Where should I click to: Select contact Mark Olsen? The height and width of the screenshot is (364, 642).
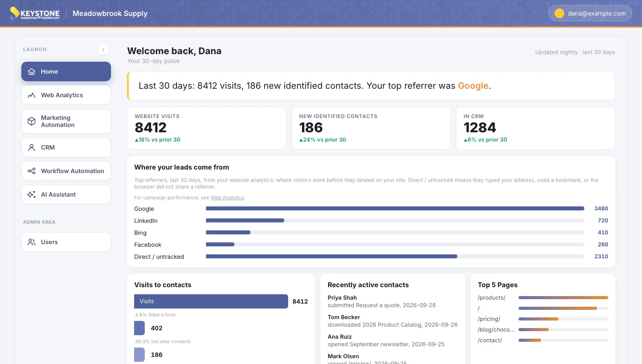pyautogui.click(x=343, y=356)
